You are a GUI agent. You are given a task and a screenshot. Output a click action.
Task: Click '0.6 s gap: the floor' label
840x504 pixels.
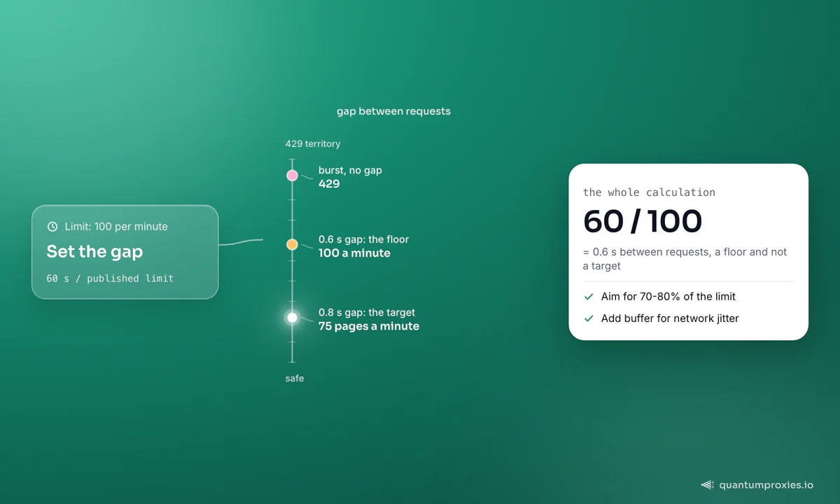(363, 239)
